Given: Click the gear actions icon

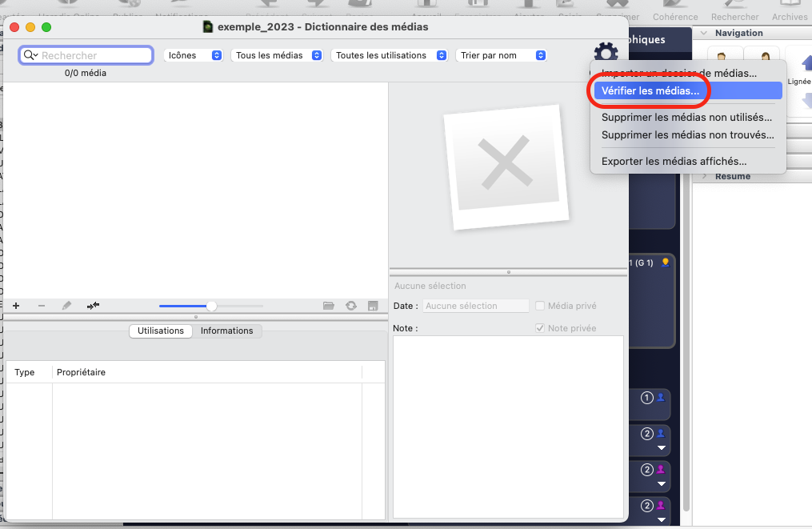Looking at the screenshot, I should [606, 53].
